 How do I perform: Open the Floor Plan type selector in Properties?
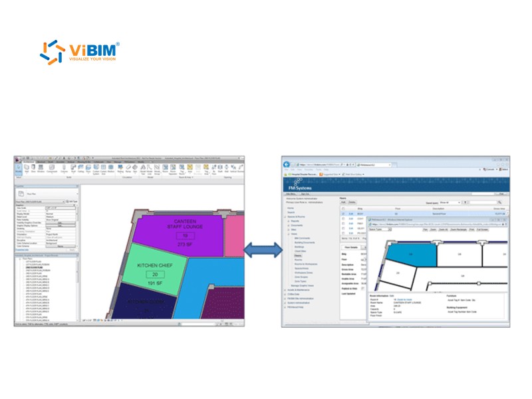tap(47, 194)
